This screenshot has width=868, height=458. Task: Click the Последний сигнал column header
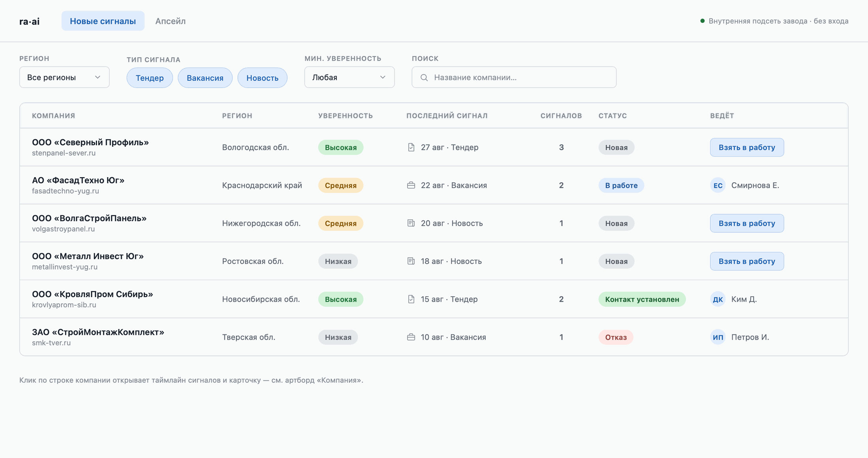pos(447,116)
